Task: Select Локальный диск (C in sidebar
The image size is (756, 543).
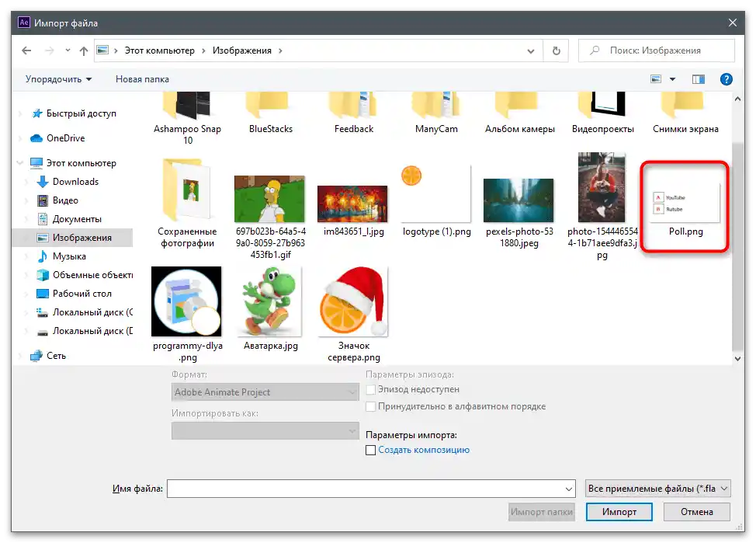Action: [x=92, y=312]
